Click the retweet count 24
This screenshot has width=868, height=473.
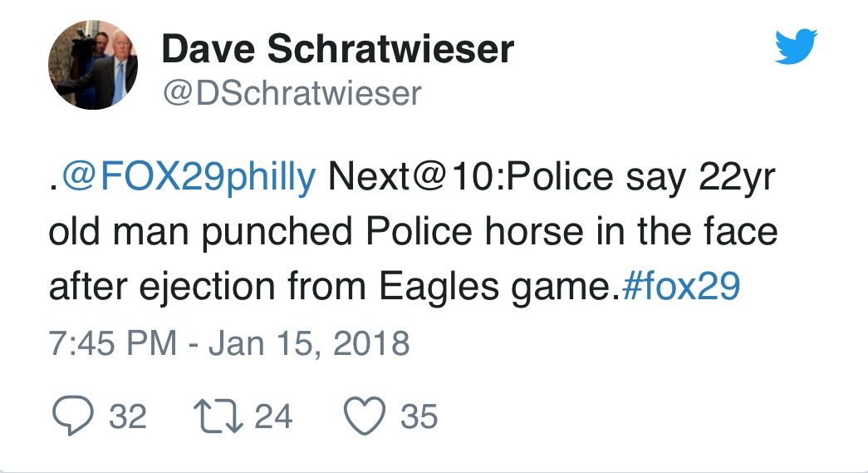point(272,416)
